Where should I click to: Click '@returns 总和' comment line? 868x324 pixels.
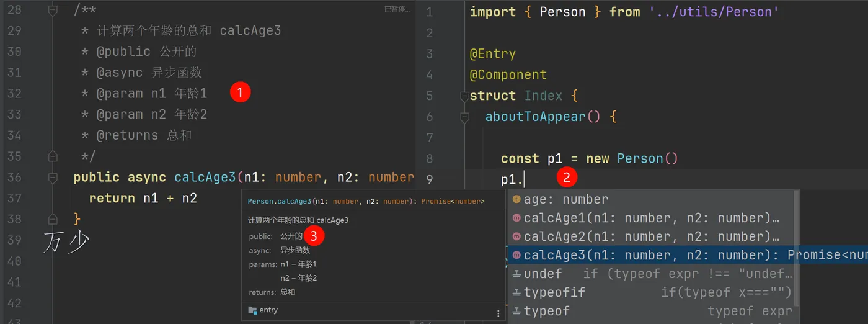point(144,135)
